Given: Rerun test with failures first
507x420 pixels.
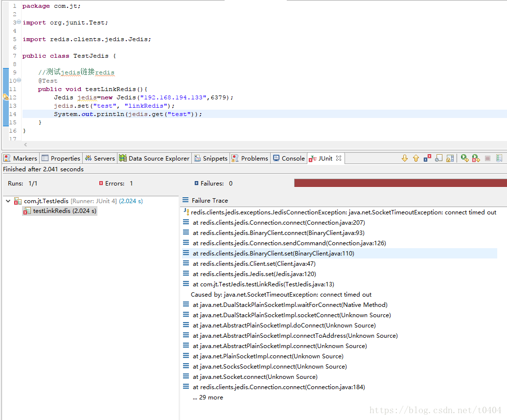Looking at the screenshot, I should coord(476,158).
